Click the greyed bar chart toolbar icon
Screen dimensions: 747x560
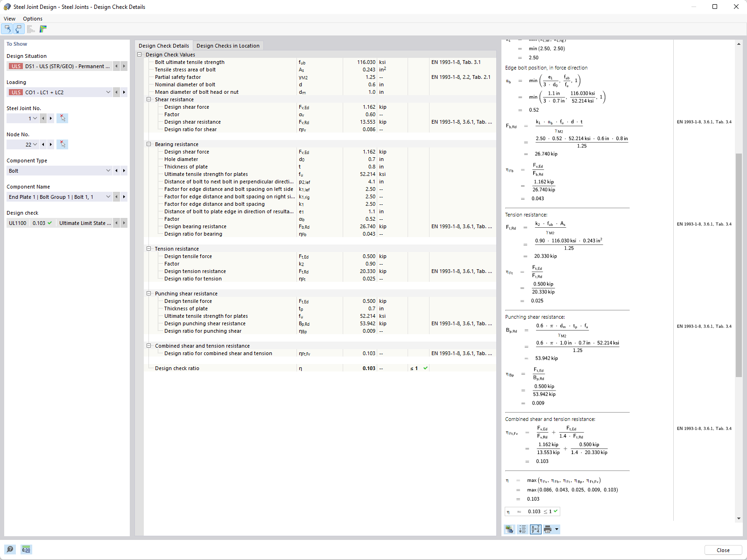(x=31, y=29)
